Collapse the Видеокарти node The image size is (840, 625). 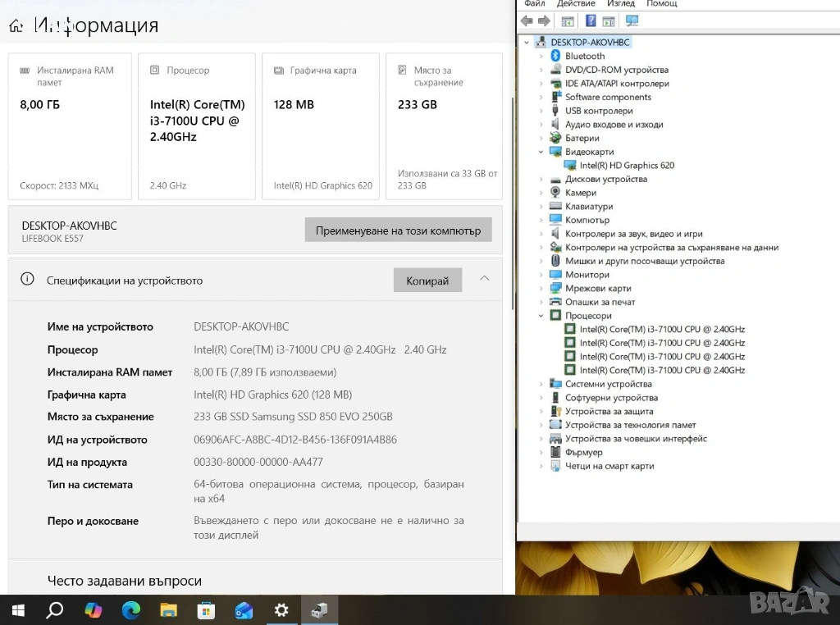click(x=541, y=152)
